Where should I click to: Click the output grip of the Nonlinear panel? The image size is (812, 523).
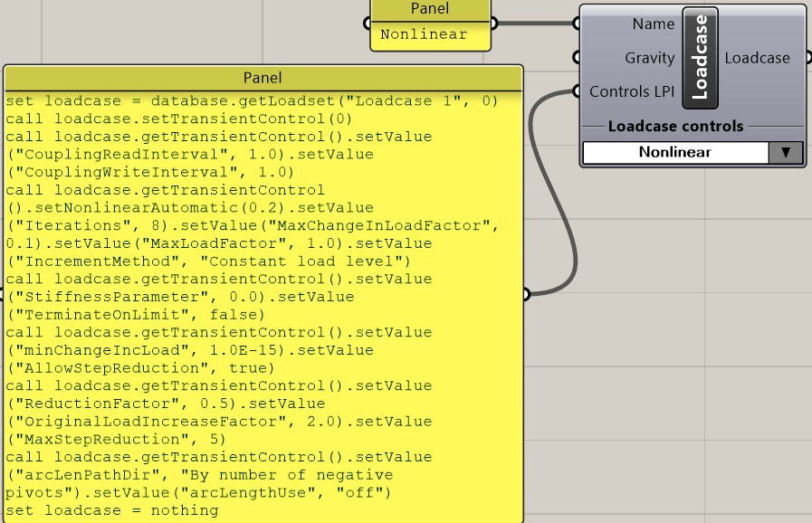[492, 24]
